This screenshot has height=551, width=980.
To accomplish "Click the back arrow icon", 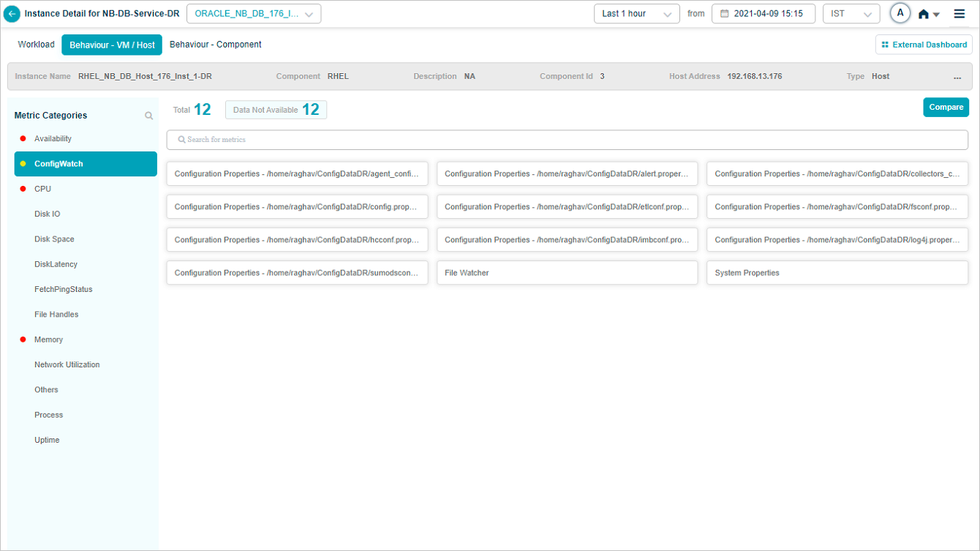I will (x=12, y=14).
